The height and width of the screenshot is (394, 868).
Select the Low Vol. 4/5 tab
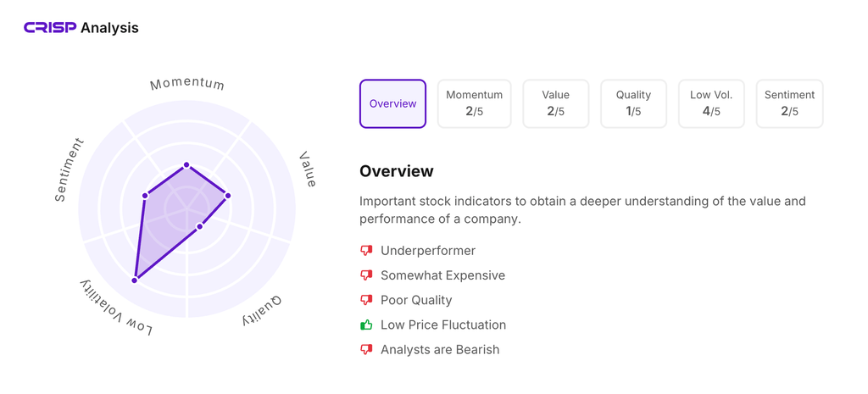pyautogui.click(x=711, y=103)
